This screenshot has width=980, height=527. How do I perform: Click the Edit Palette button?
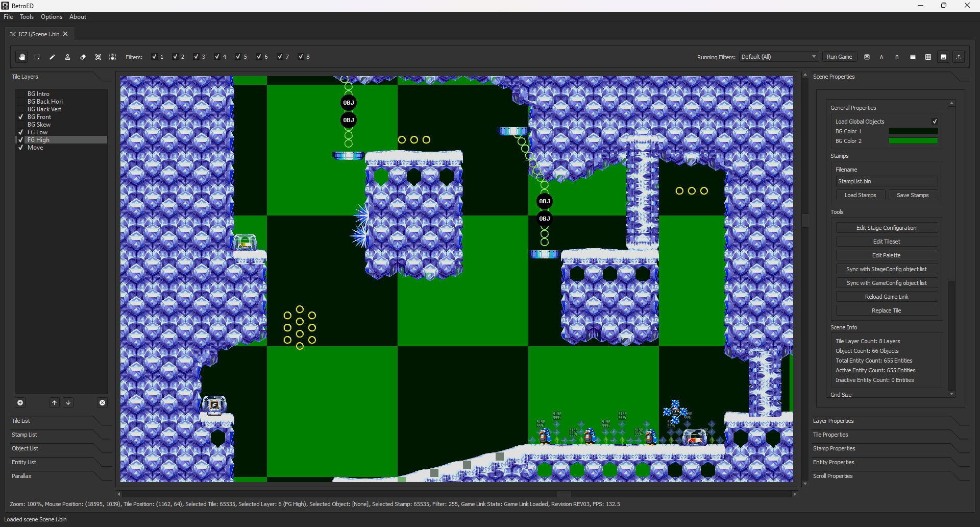(886, 255)
